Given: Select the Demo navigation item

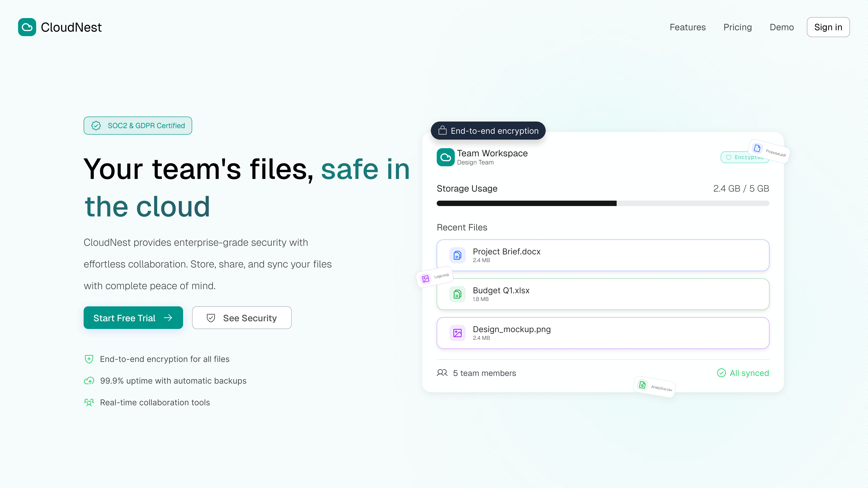Looking at the screenshot, I should pos(782,27).
